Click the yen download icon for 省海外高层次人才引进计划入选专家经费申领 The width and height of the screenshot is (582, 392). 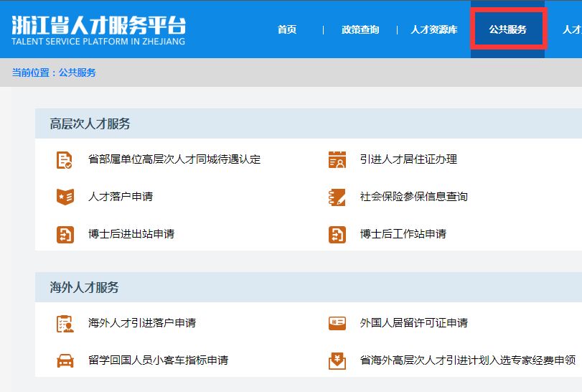pos(337,361)
